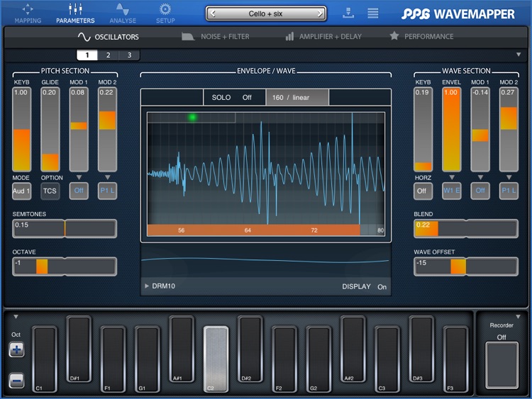This screenshot has height=399, width=532.
Task: Play the highlighted C2 key
Action: point(216,359)
